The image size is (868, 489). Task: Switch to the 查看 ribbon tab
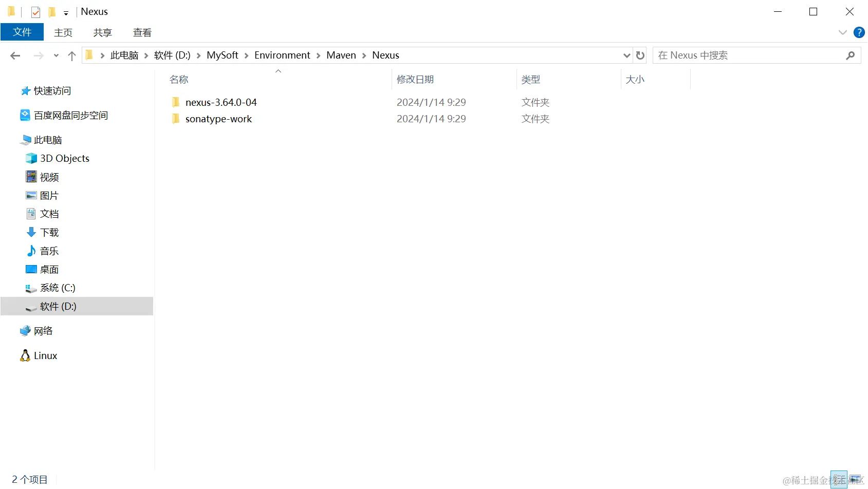(142, 32)
